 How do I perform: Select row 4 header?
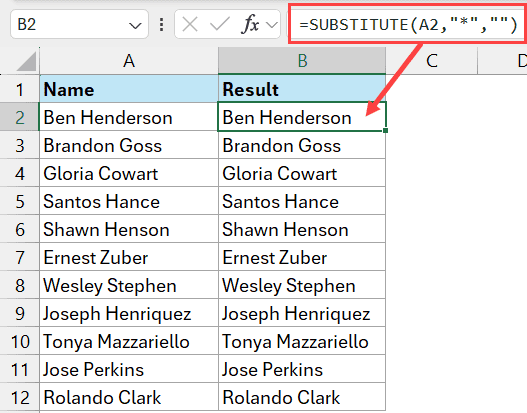tap(19, 173)
